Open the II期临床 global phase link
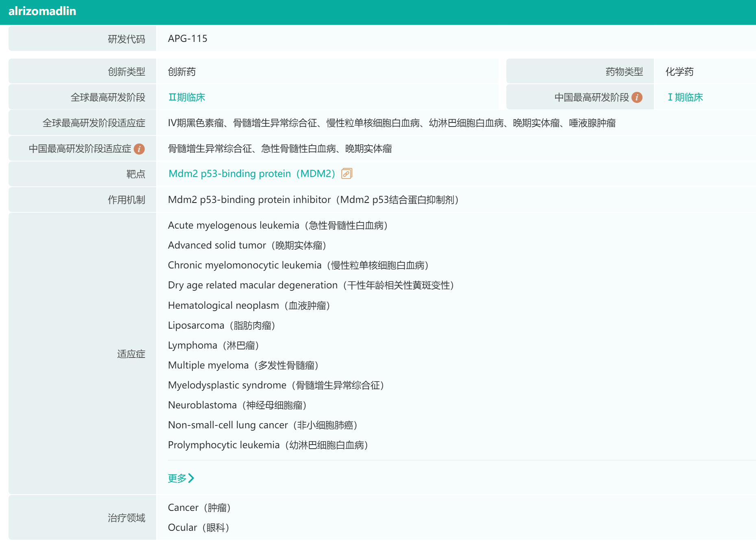The width and height of the screenshot is (756, 543). click(x=187, y=98)
